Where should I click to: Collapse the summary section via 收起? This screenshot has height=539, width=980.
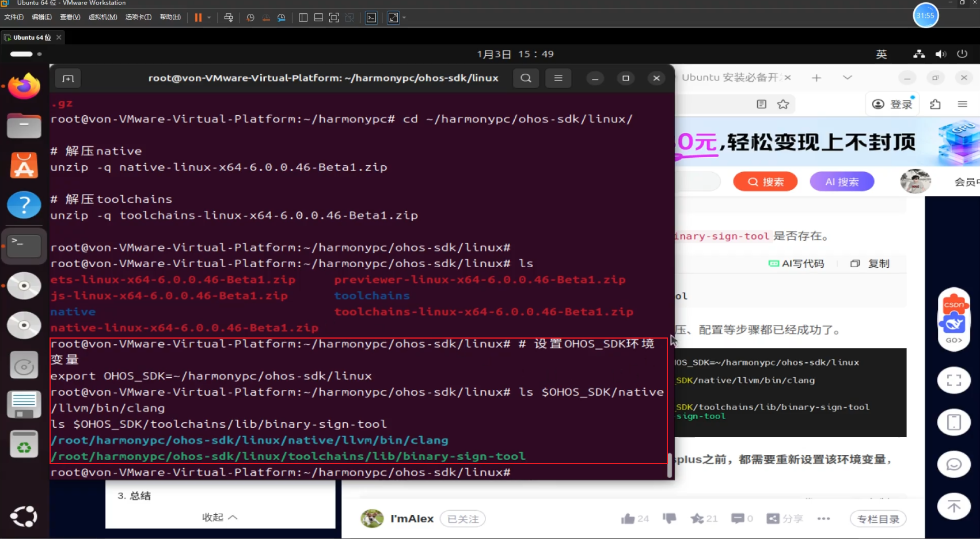tap(219, 517)
